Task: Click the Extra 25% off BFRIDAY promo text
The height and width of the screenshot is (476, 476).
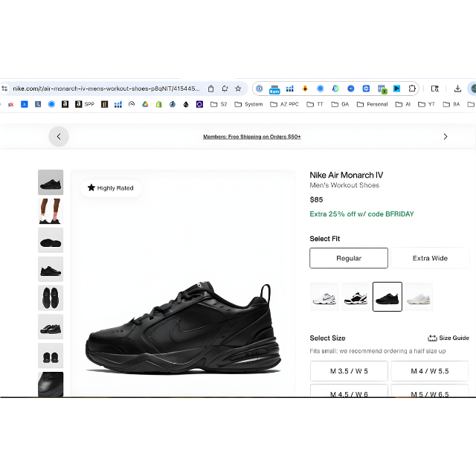Action: (361, 214)
